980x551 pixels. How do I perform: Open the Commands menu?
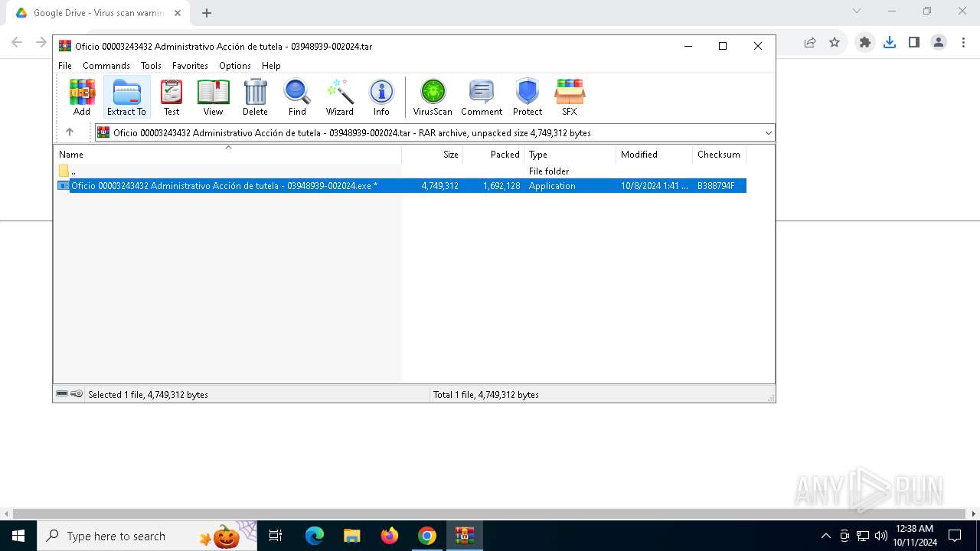(x=106, y=66)
